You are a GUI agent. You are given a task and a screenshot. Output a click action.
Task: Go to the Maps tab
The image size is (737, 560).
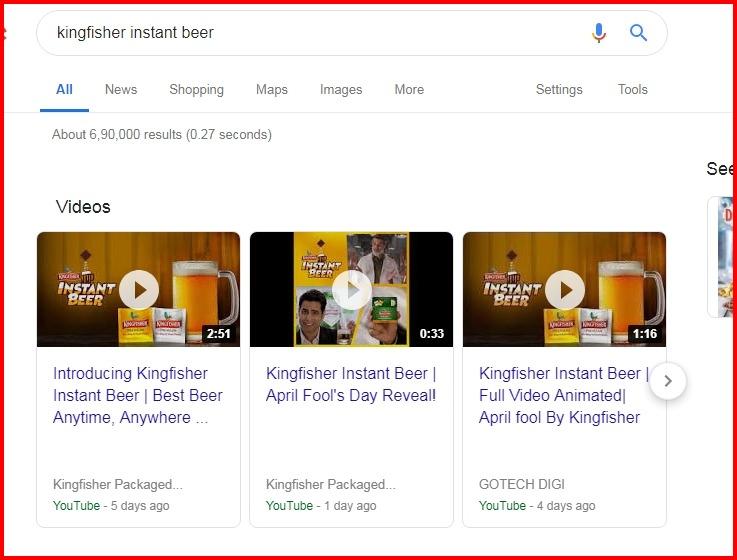coord(272,89)
